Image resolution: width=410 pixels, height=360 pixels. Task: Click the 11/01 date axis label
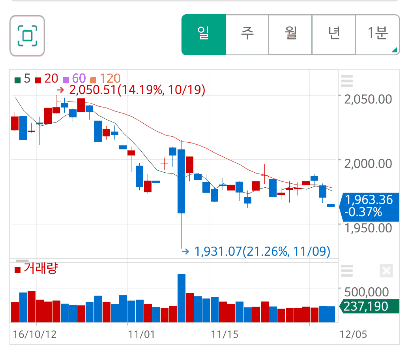142,334
